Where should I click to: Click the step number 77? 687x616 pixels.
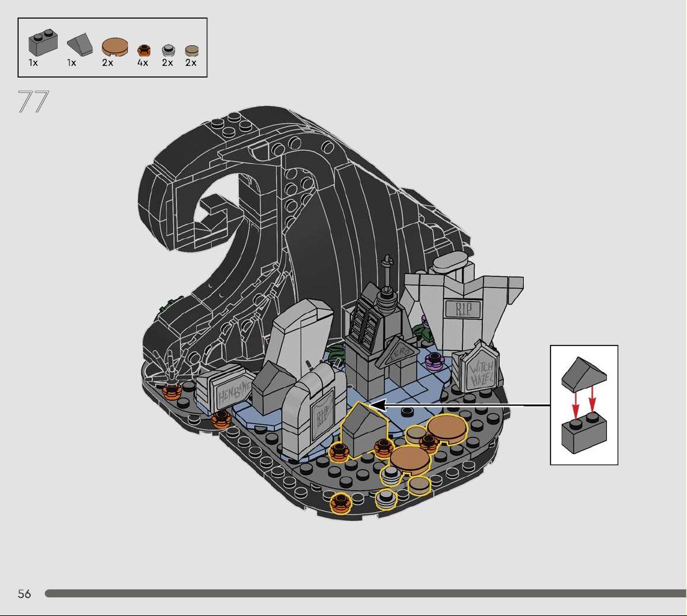click(x=34, y=102)
